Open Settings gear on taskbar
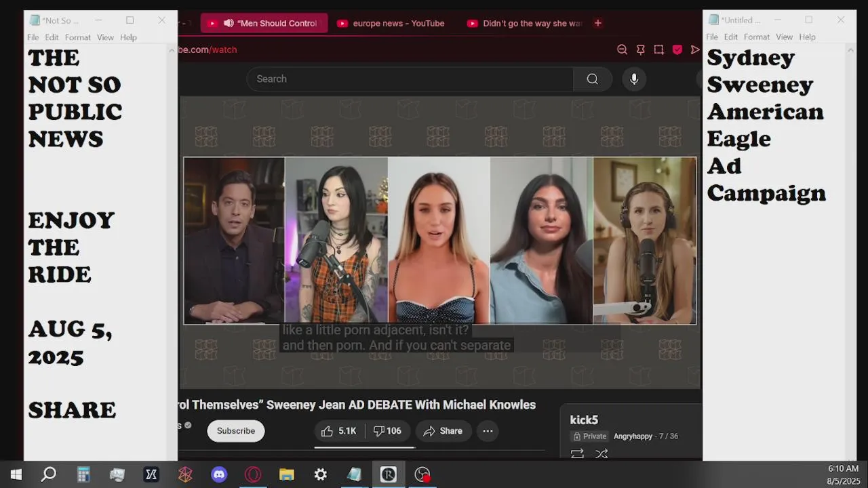Image resolution: width=868 pixels, height=488 pixels. (x=321, y=474)
